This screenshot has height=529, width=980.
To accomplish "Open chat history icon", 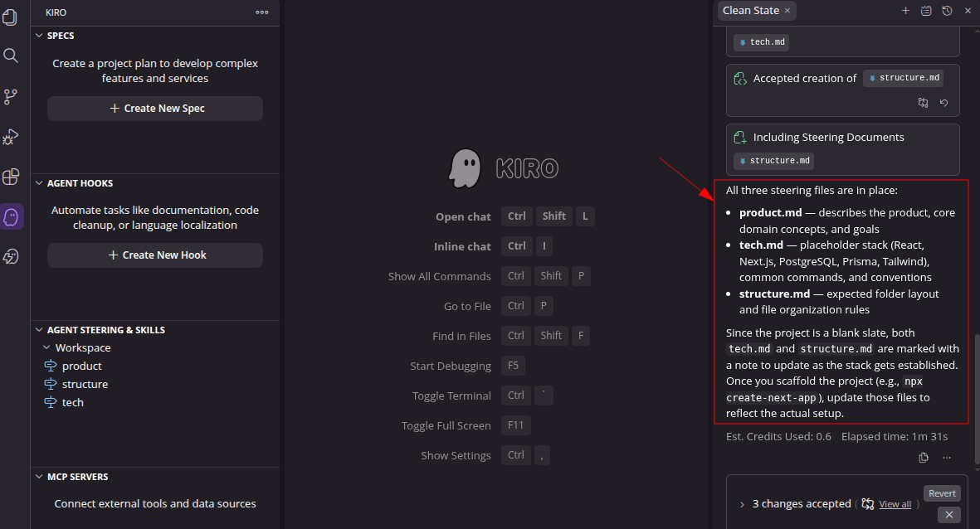I will [x=947, y=11].
